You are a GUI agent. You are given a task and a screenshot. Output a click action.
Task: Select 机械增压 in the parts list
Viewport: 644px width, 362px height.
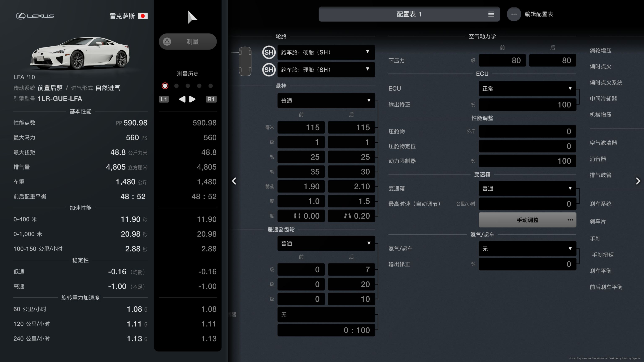click(x=600, y=115)
